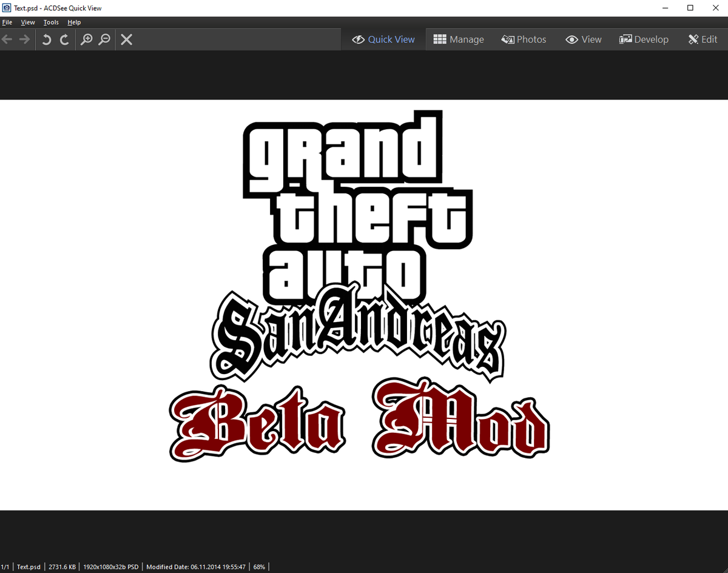
Task: Click the Text.psd filename in status bar
Action: point(29,567)
